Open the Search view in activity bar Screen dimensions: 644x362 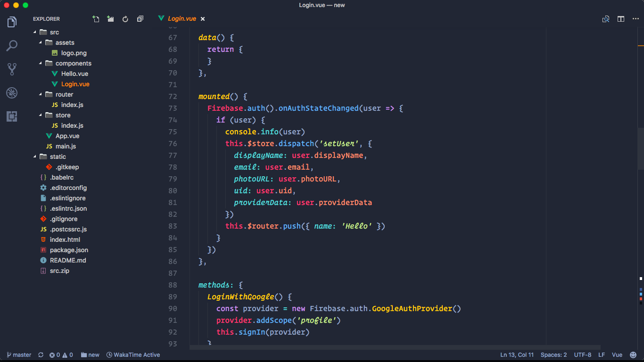12,46
